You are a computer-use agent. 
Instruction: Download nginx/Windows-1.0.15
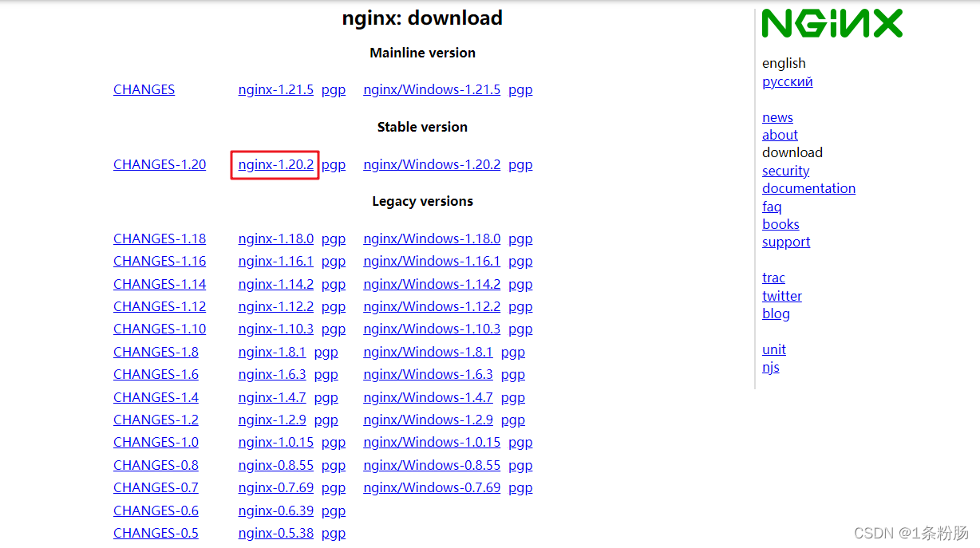point(432,443)
